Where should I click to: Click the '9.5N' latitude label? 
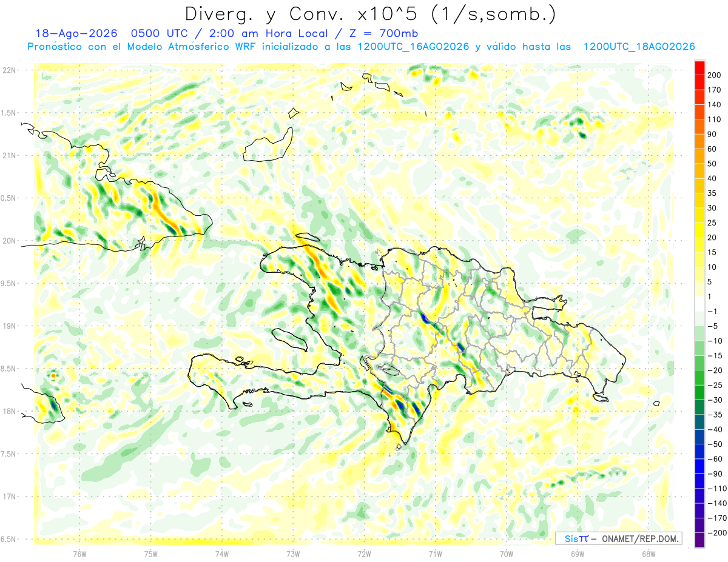coord(9,283)
